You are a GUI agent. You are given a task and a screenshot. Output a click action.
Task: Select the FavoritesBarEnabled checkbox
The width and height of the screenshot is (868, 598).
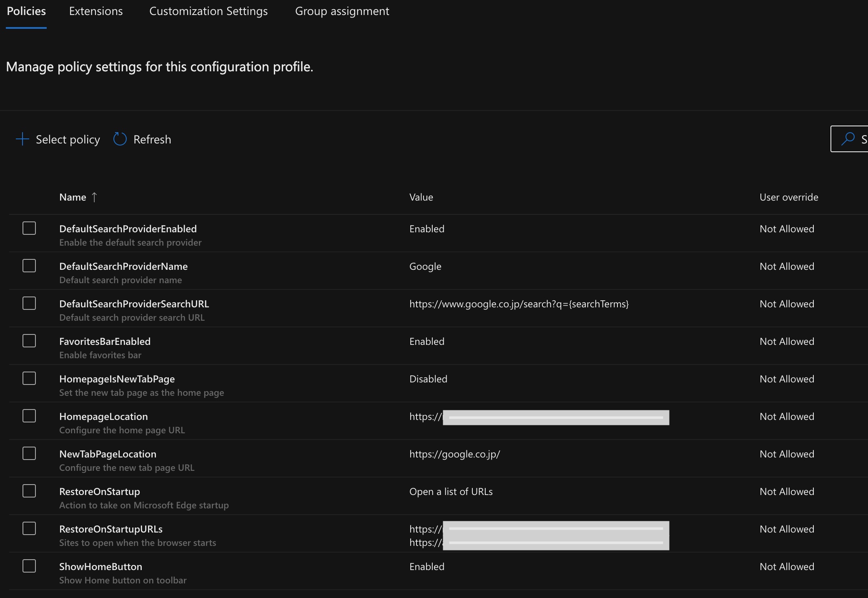pyautogui.click(x=29, y=341)
